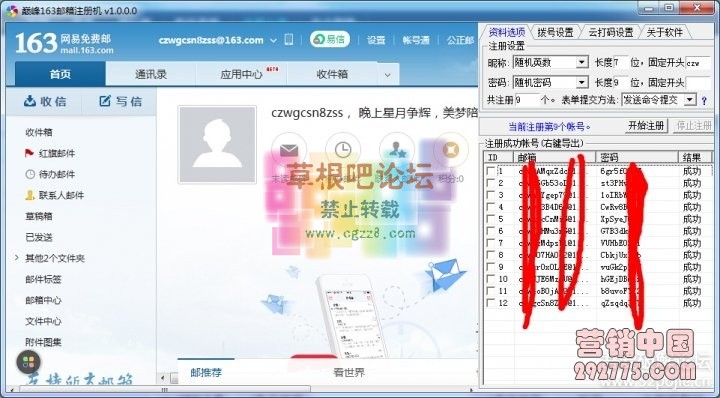Tick checkbox for account row 12

coord(491,303)
